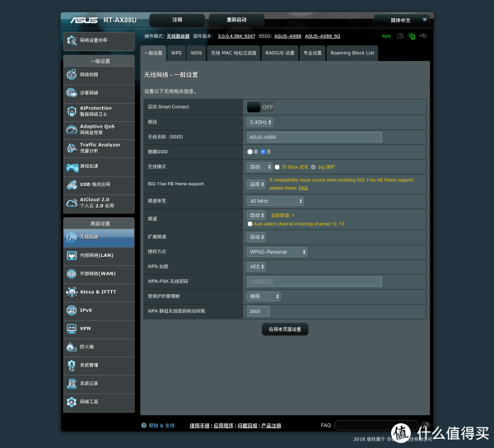Open the 2.4GHz band dropdown
Screen dimensions: 494x448
click(x=262, y=122)
